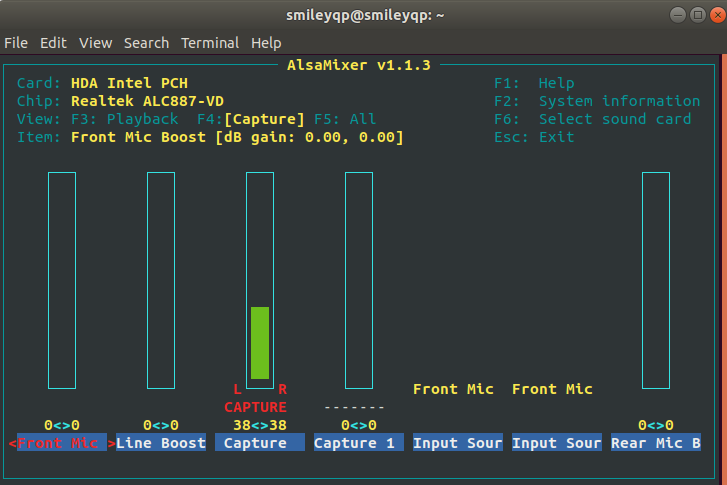This screenshot has width=727, height=485.
Task: Click the F1: Help shortcut text
Action: coord(534,83)
